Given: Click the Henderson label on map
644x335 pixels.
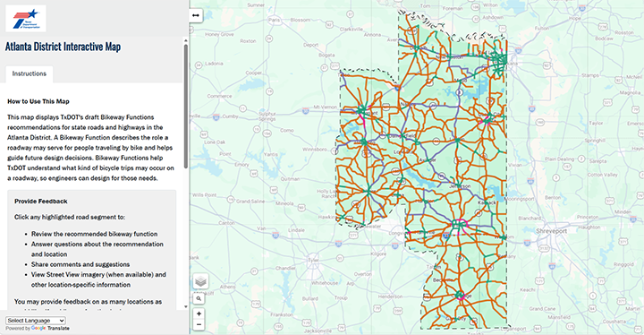Looking at the screenshot, I should tap(390, 296).
